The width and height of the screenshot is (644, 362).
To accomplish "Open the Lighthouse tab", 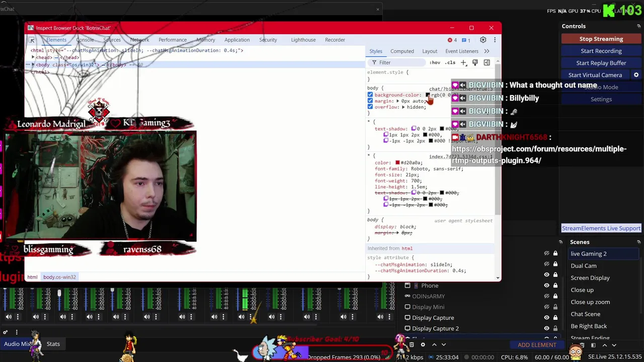I will pos(303,40).
